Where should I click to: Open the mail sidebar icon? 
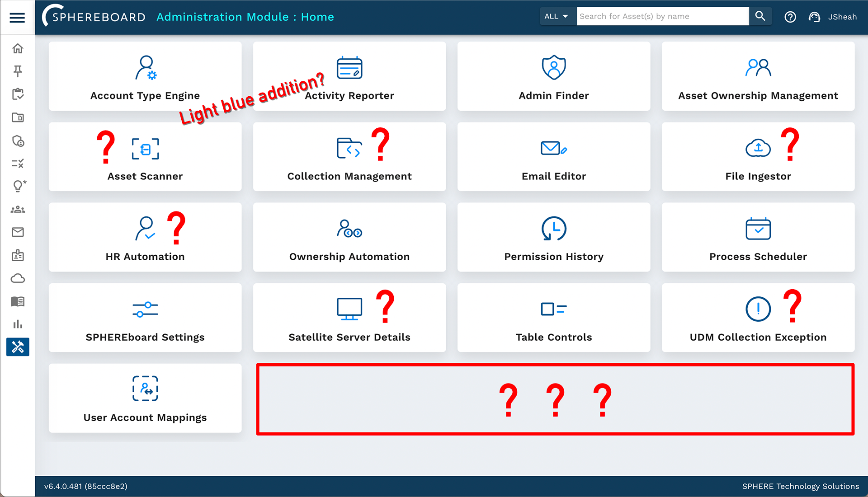click(x=18, y=232)
